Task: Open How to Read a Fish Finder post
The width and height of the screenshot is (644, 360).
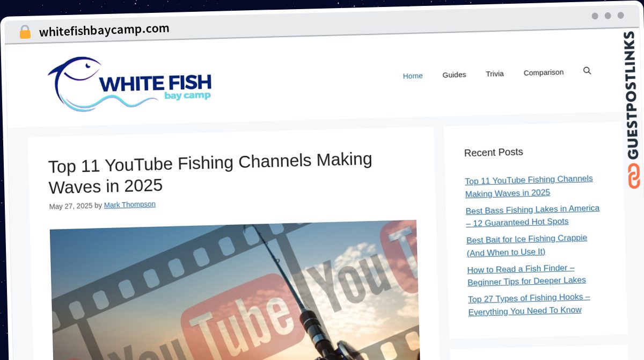Action: pyautogui.click(x=526, y=275)
